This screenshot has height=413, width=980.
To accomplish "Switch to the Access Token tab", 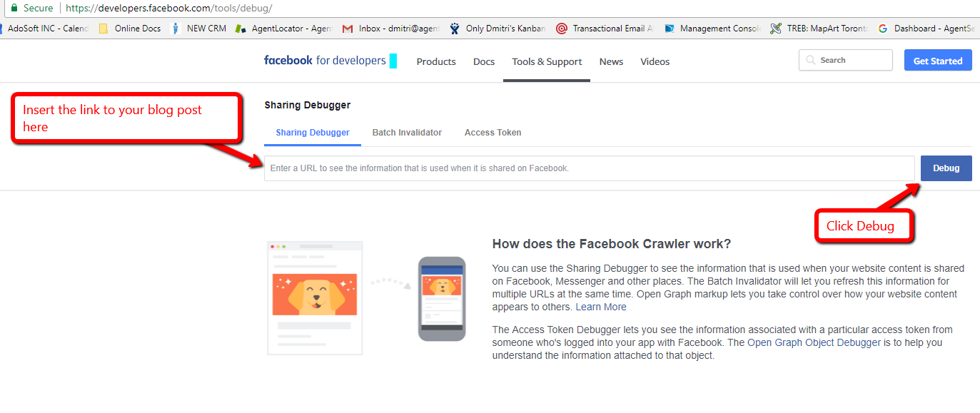I will [492, 133].
